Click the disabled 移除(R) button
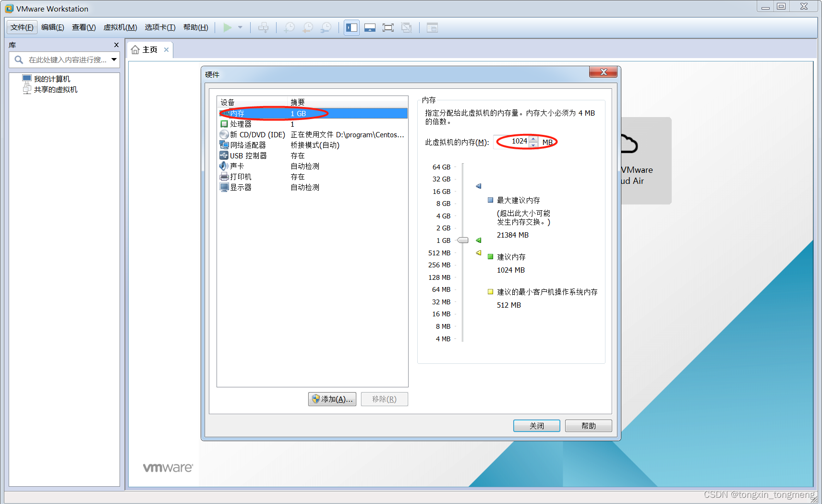Image resolution: width=822 pixels, height=504 pixels. [x=384, y=399]
